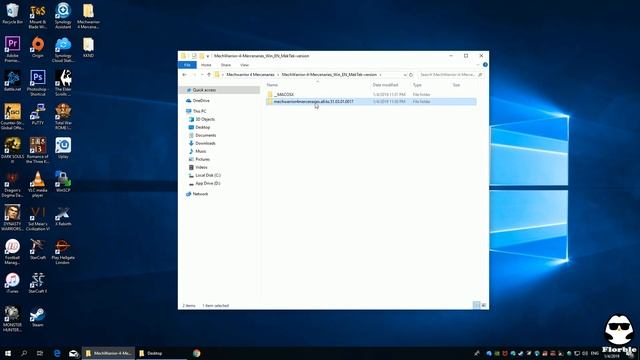Launch StarCraft II desktop shortcut
640x360 pixels.
click(x=38, y=283)
